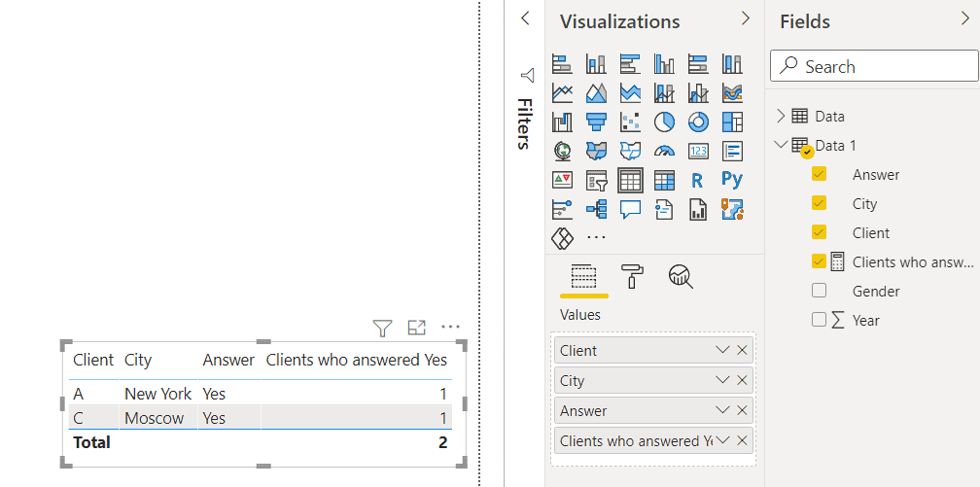This screenshot has width=980, height=487.
Task: Sort by the Client column header
Action: 93,360
